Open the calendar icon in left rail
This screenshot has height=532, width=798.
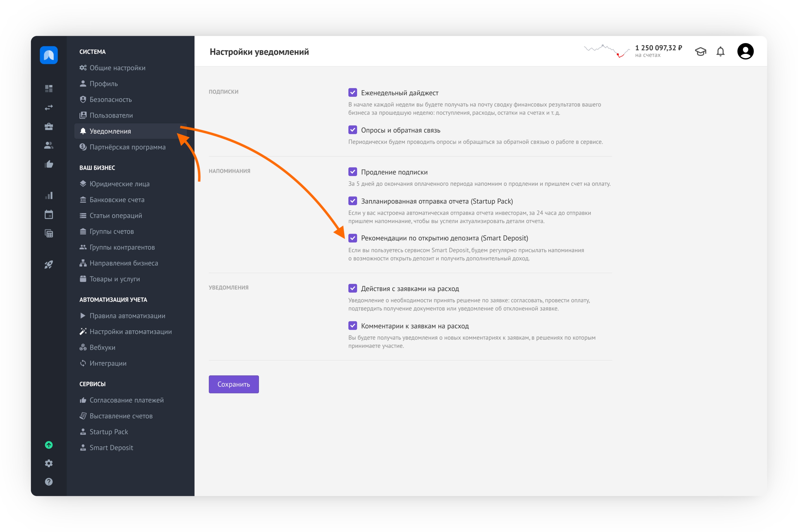[x=49, y=214]
